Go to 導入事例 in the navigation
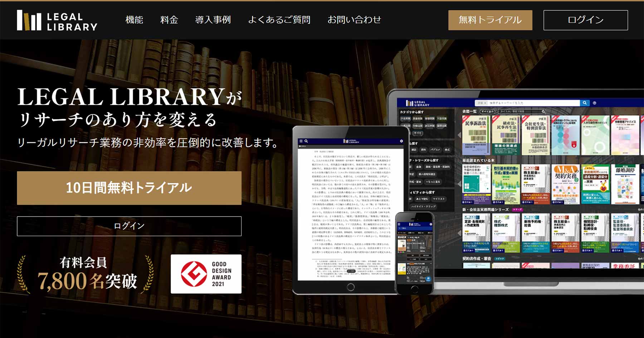The height and width of the screenshot is (338, 644). click(213, 20)
